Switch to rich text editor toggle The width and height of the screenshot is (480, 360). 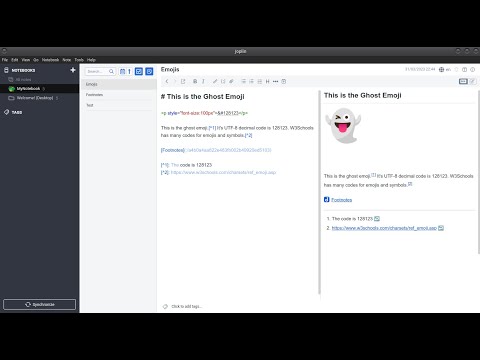[x=473, y=81]
